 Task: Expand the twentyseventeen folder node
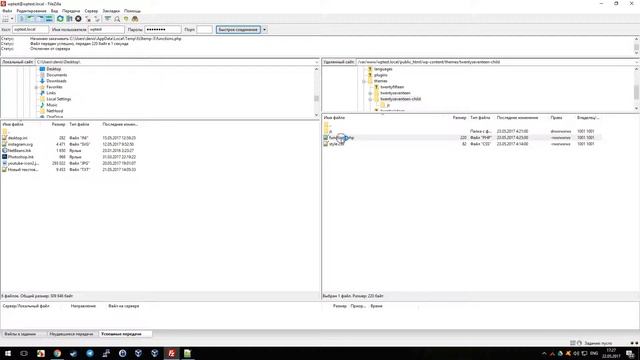coord(370,93)
